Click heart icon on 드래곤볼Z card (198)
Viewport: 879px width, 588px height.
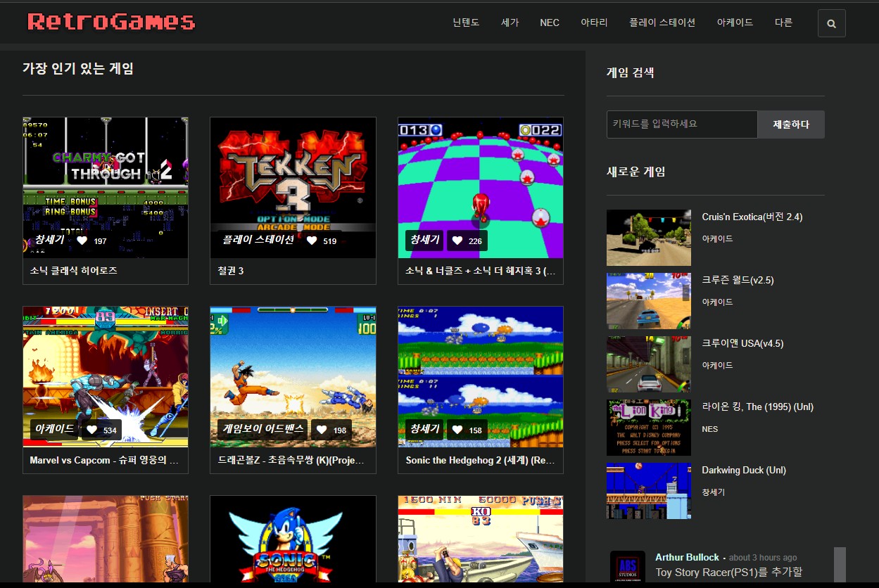(x=321, y=430)
